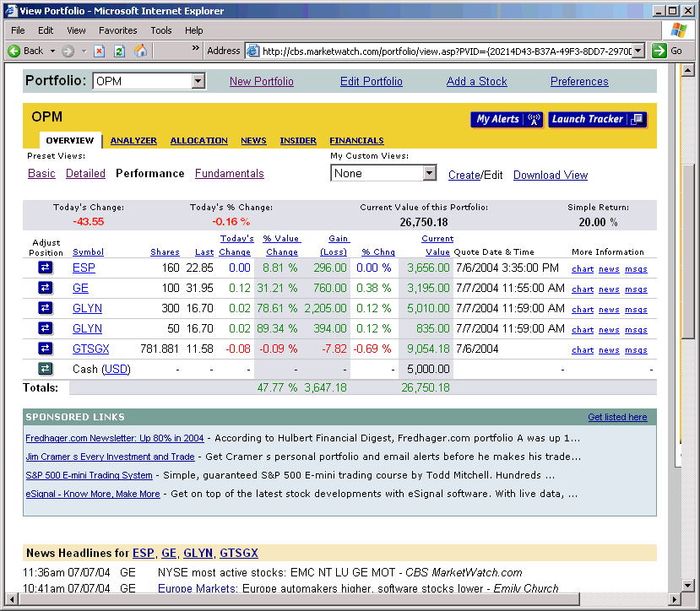Expand the Address bar history dropdown
Image resolution: width=700 pixels, height=611 pixels.
pos(639,50)
